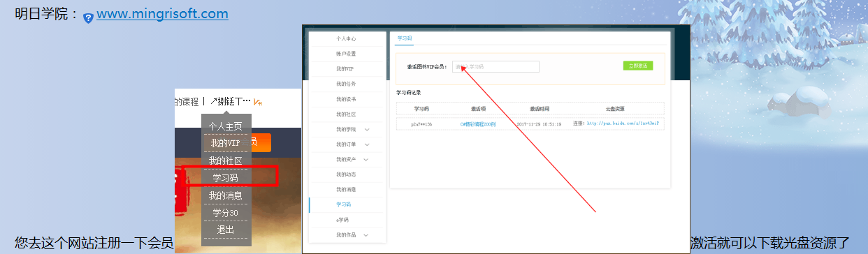Open the username dropdown at the top

pyautogui.click(x=230, y=101)
